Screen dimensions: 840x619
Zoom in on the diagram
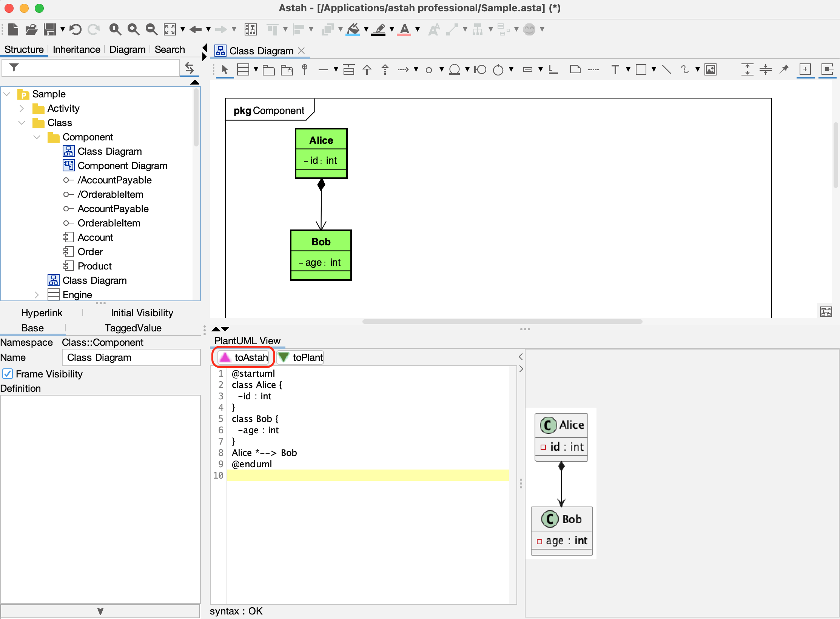pyautogui.click(x=133, y=29)
